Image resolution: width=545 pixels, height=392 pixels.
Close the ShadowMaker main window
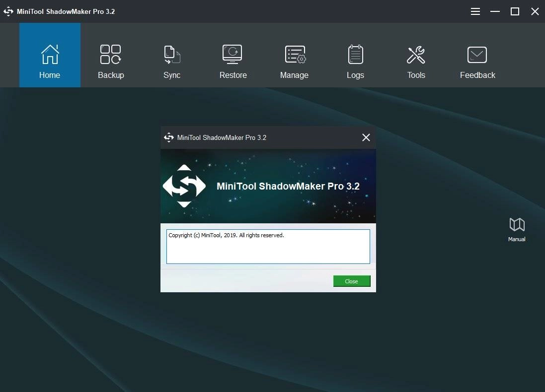click(x=535, y=11)
